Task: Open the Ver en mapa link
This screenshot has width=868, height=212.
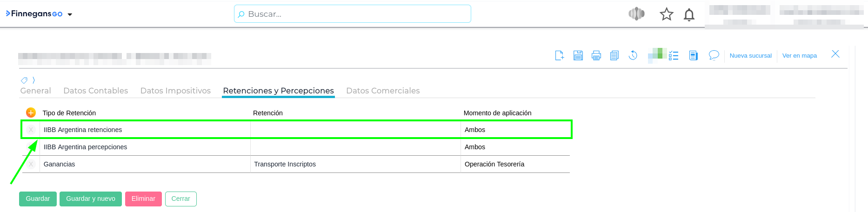Action: click(x=799, y=56)
